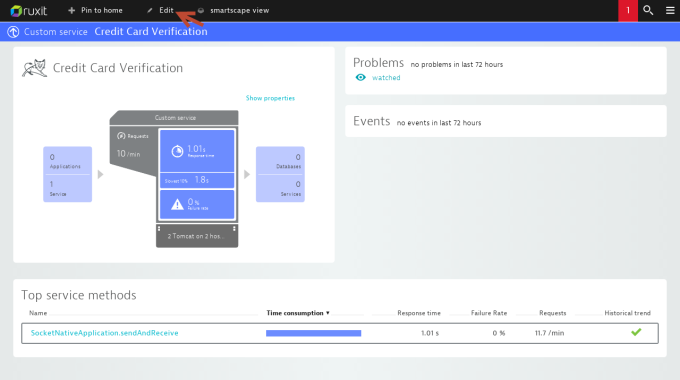Click Show properties link
This screenshot has height=380, width=680.
(x=270, y=98)
